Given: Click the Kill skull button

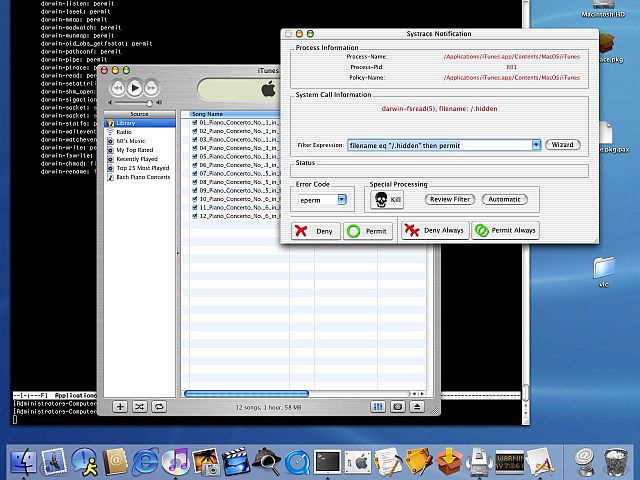Looking at the screenshot, I should tap(384, 199).
